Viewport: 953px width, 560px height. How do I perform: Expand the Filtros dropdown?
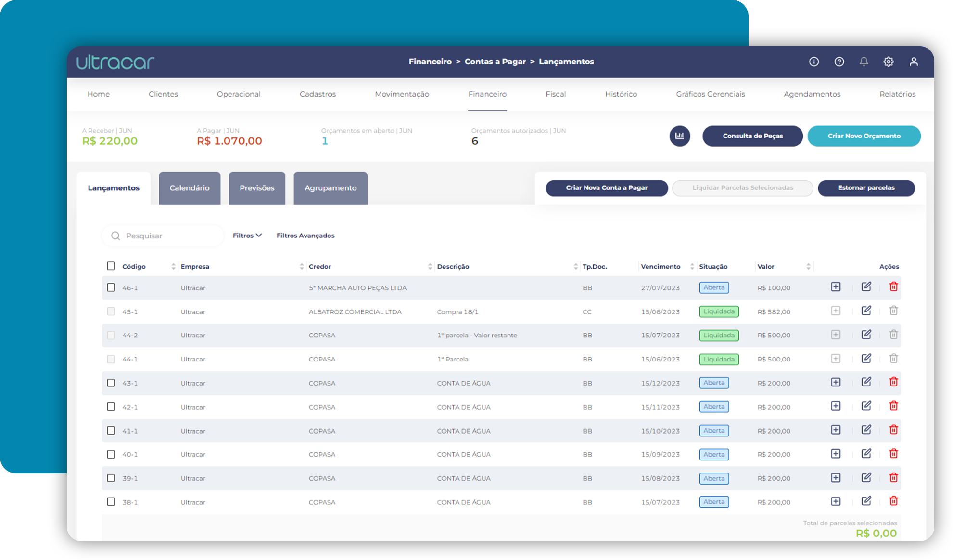[x=247, y=236]
